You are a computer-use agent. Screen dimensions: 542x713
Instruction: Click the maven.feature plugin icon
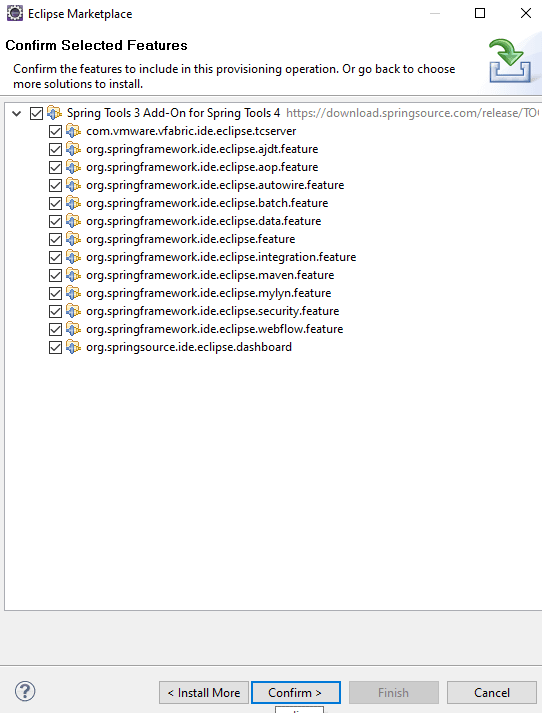pos(73,275)
